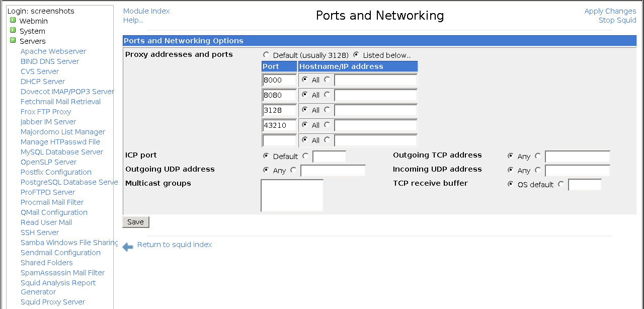Screen dimensions: 644x309
Task: Open Manage HTPasswd File module
Action: (x=60, y=142)
